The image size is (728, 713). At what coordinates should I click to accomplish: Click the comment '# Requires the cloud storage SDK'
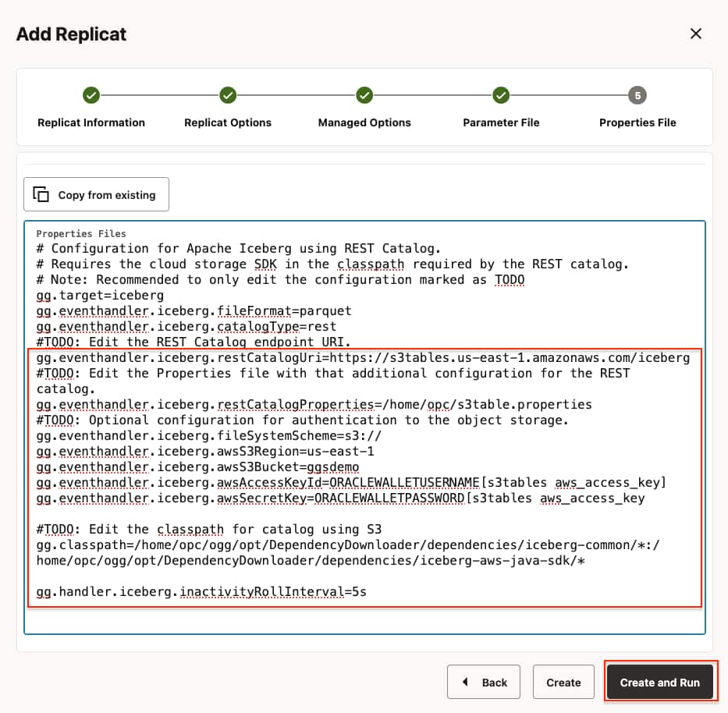332,264
